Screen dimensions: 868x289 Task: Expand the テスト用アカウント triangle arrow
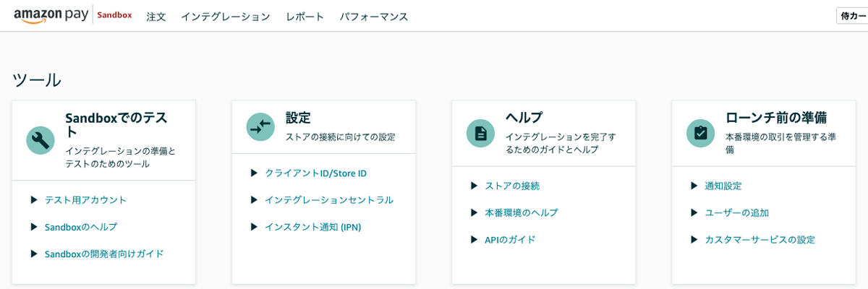click(34, 199)
